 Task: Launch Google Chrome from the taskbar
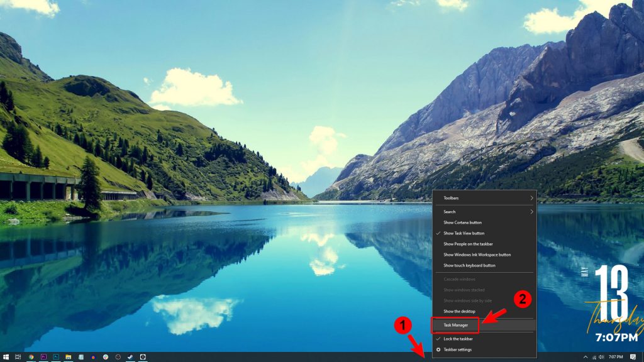pyautogui.click(x=31, y=357)
